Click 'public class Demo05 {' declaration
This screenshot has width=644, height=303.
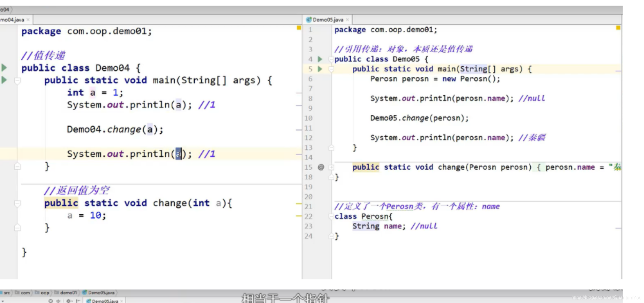[381, 59]
